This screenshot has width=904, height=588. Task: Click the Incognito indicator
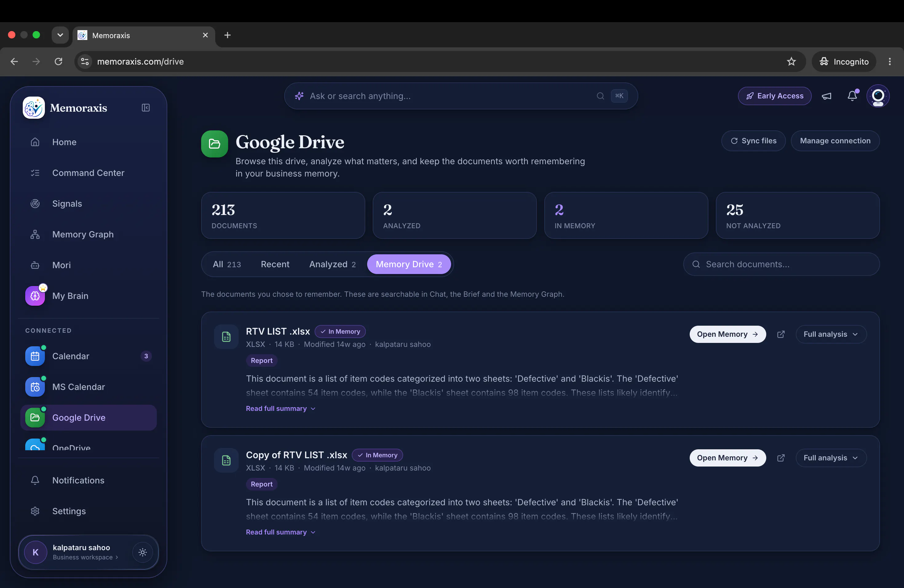click(x=844, y=62)
